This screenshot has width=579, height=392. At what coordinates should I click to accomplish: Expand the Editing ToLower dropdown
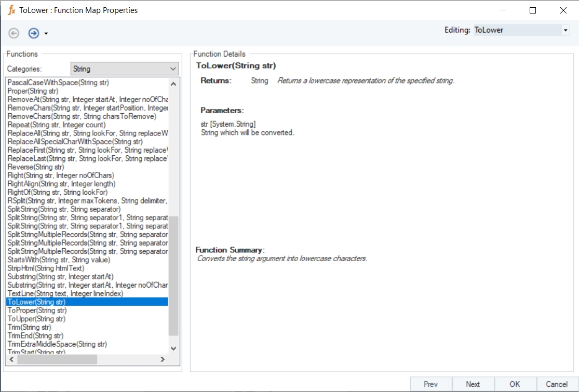coord(565,31)
